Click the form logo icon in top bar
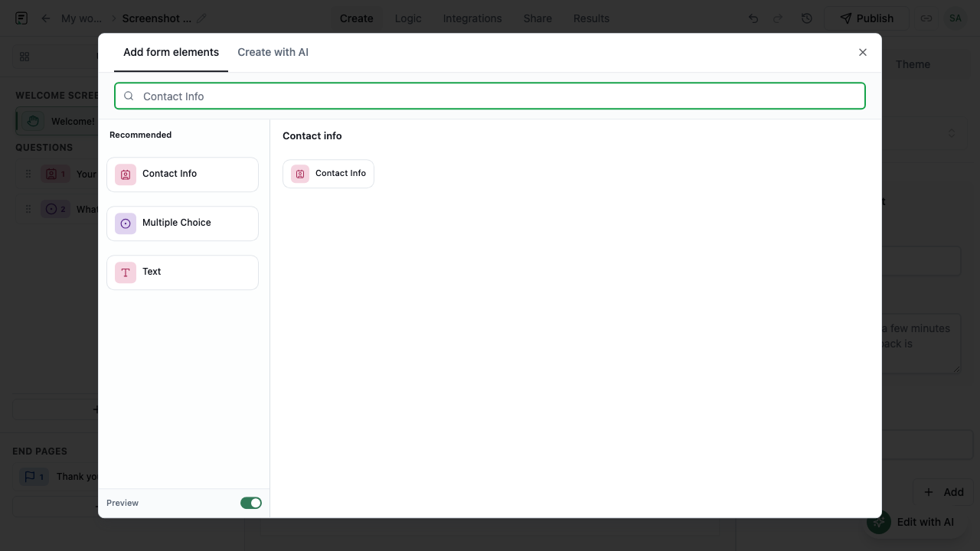Viewport: 980px width, 551px height. pyautogui.click(x=21, y=18)
